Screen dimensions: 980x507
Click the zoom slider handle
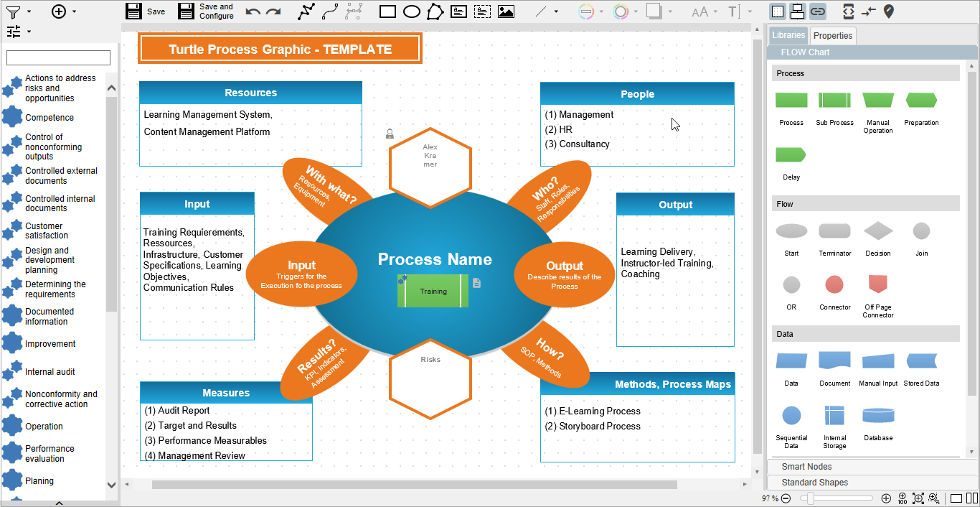(x=810, y=498)
